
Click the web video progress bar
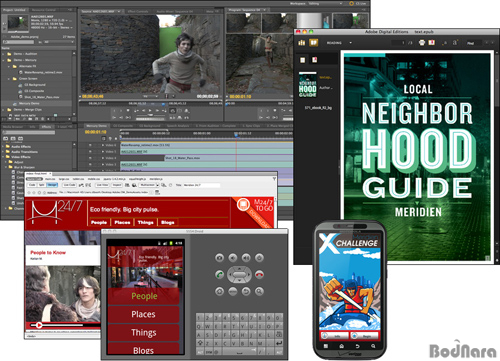tap(65, 325)
